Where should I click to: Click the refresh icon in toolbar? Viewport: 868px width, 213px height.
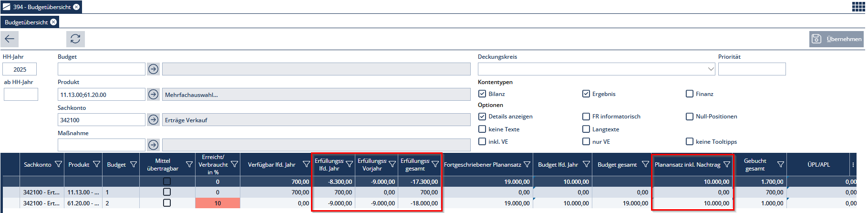[75, 39]
